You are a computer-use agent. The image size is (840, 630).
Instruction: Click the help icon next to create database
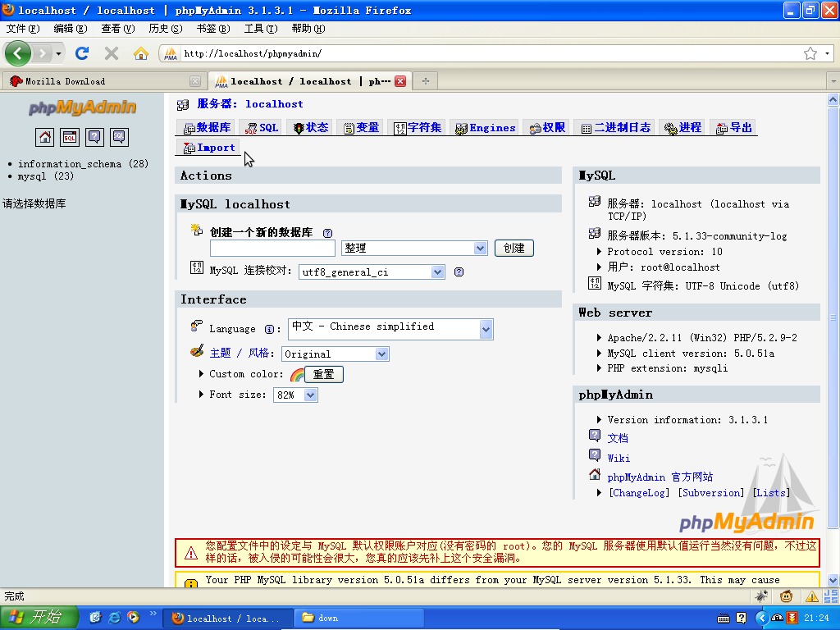327,233
